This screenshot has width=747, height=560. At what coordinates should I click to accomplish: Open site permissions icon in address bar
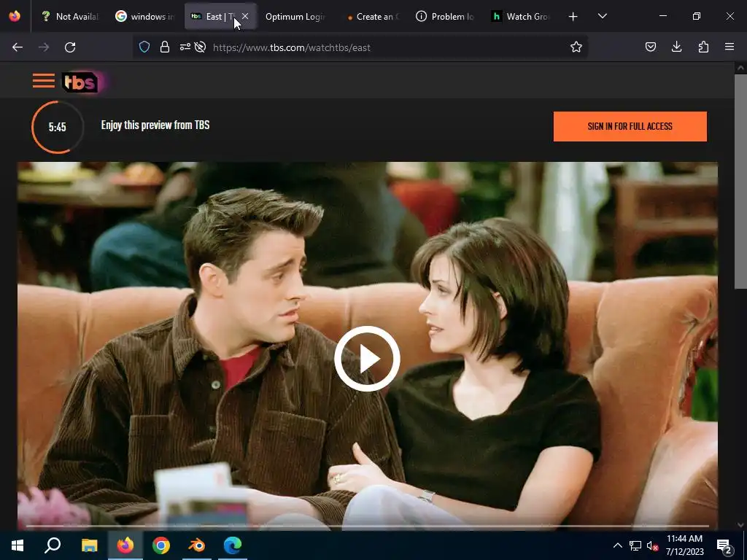click(x=185, y=47)
